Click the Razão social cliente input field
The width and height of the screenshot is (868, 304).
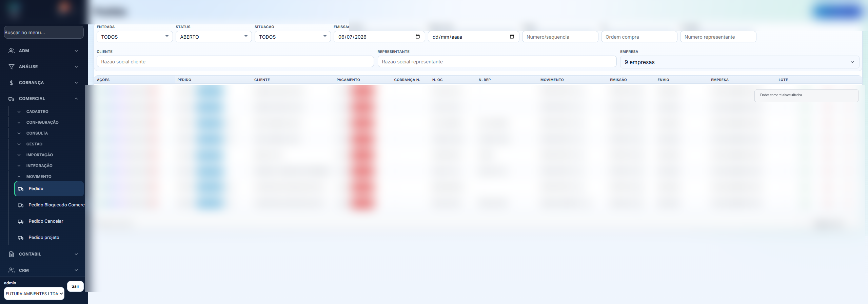point(235,61)
